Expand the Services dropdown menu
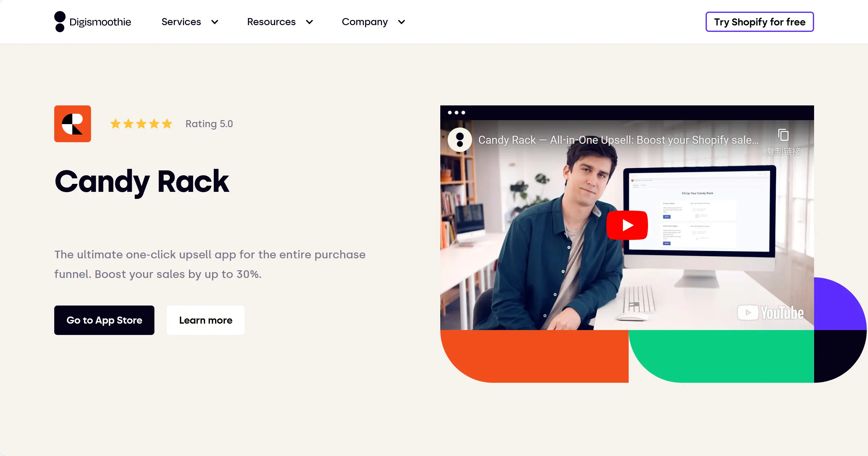 click(x=189, y=21)
